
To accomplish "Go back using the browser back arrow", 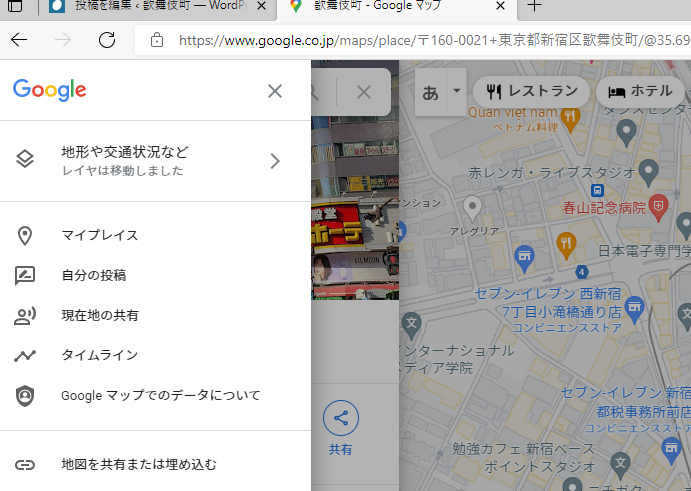I will (19, 40).
